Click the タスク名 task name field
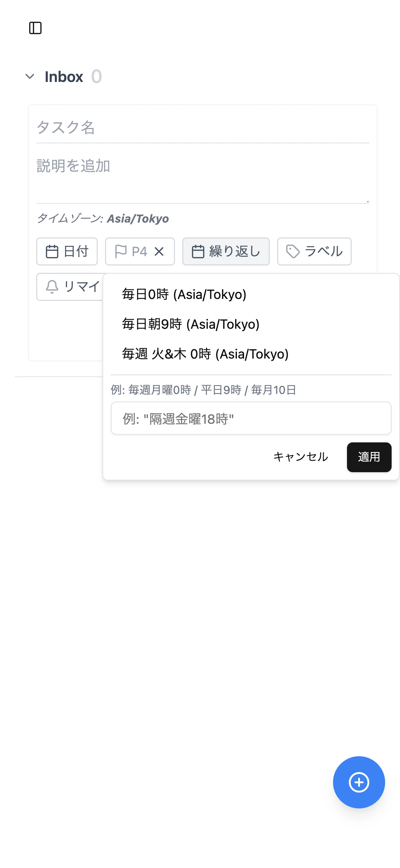 [202, 127]
